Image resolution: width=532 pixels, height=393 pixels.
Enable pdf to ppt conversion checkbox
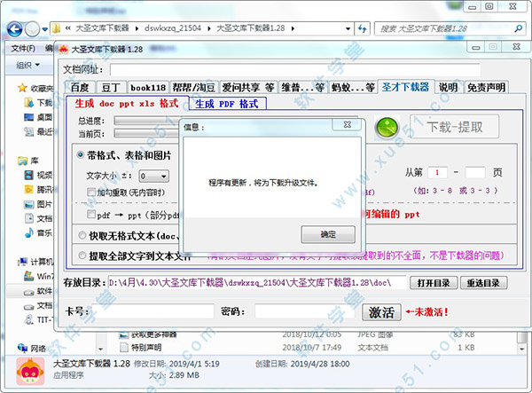point(91,214)
